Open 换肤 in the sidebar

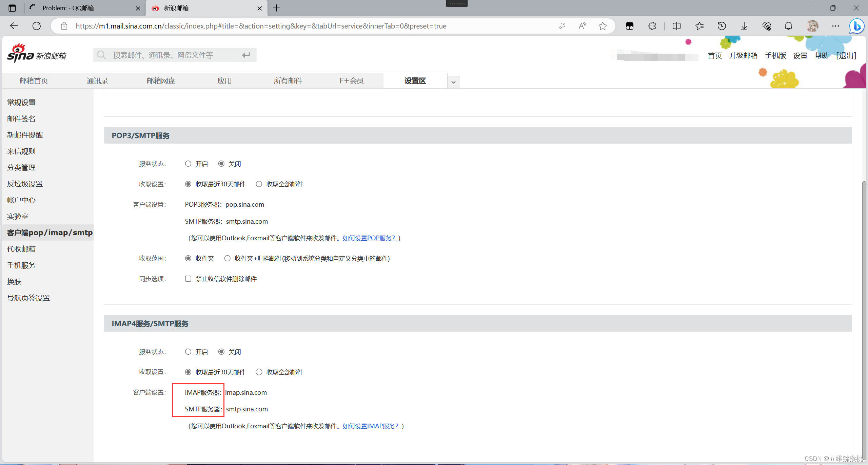[14, 282]
